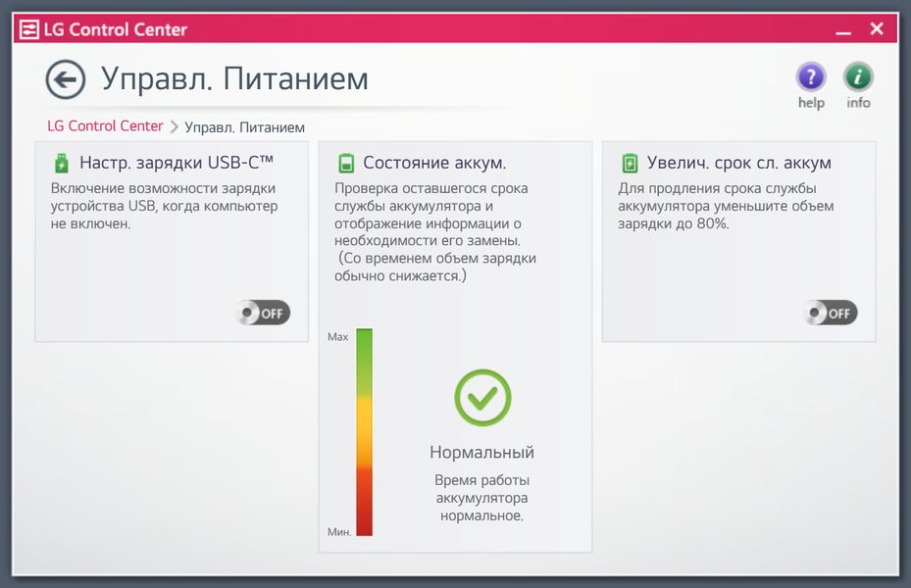Open the purple help question-mark icon
The height and width of the screenshot is (588, 911).
click(811, 76)
